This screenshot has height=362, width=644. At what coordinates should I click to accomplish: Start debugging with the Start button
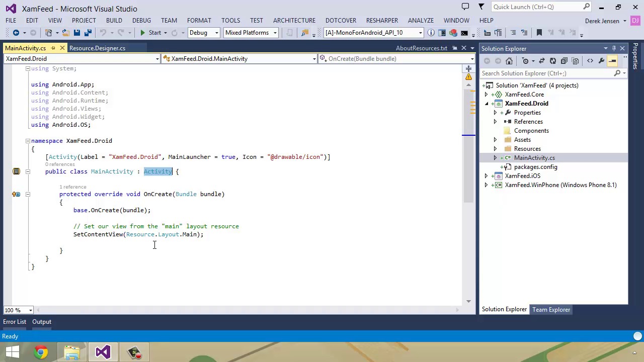pyautogui.click(x=150, y=33)
